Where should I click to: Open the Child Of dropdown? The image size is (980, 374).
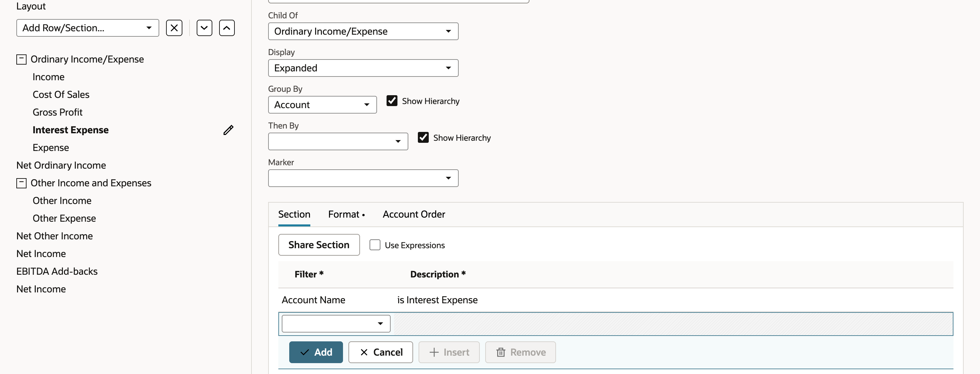[363, 31]
